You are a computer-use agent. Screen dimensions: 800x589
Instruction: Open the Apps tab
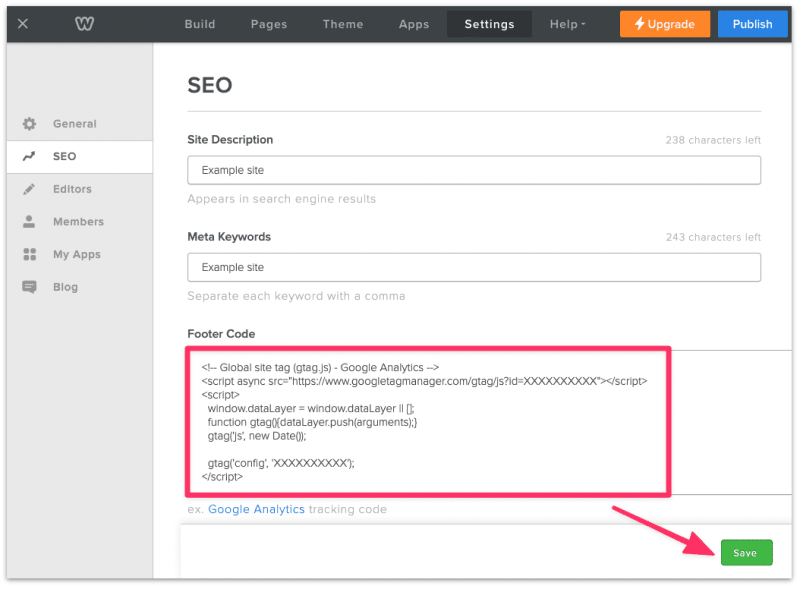pyautogui.click(x=413, y=23)
